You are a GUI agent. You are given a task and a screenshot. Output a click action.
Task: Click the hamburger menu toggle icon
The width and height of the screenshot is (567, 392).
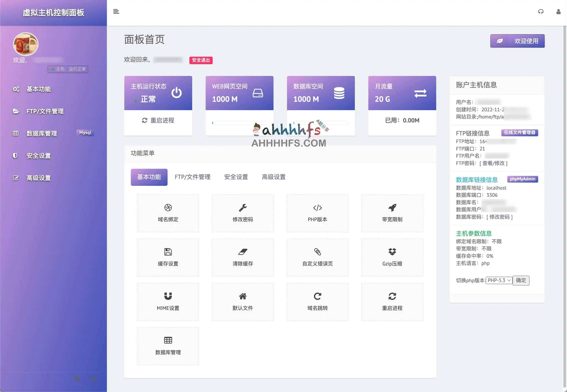click(116, 11)
